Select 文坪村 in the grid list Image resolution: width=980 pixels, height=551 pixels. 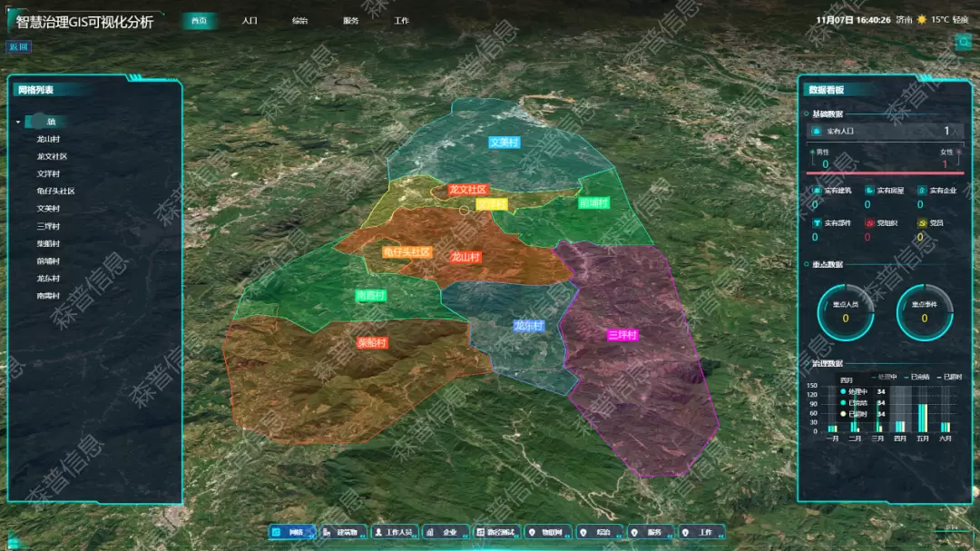(48, 174)
